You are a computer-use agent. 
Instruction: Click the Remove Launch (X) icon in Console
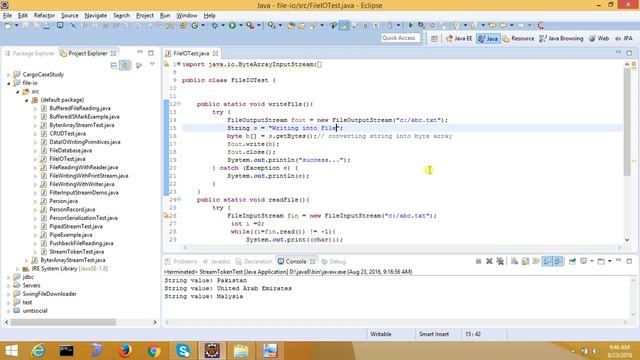point(489,261)
